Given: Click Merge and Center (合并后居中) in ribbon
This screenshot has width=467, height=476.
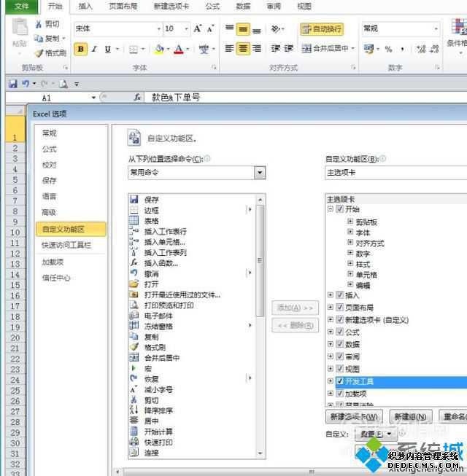Looking at the screenshot, I should coord(325,48).
